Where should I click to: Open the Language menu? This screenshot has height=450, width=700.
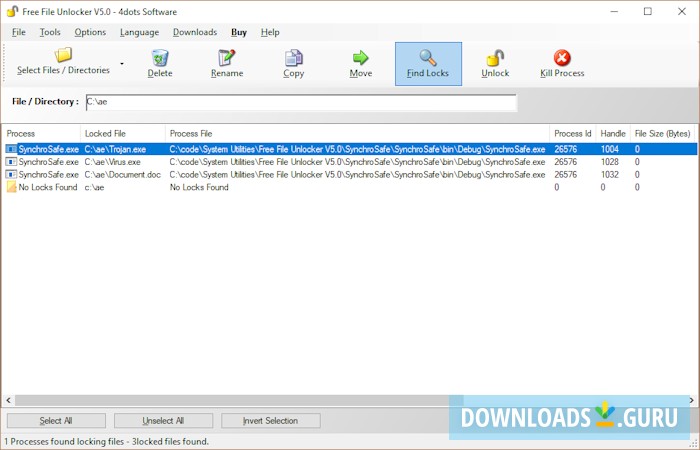pos(139,32)
